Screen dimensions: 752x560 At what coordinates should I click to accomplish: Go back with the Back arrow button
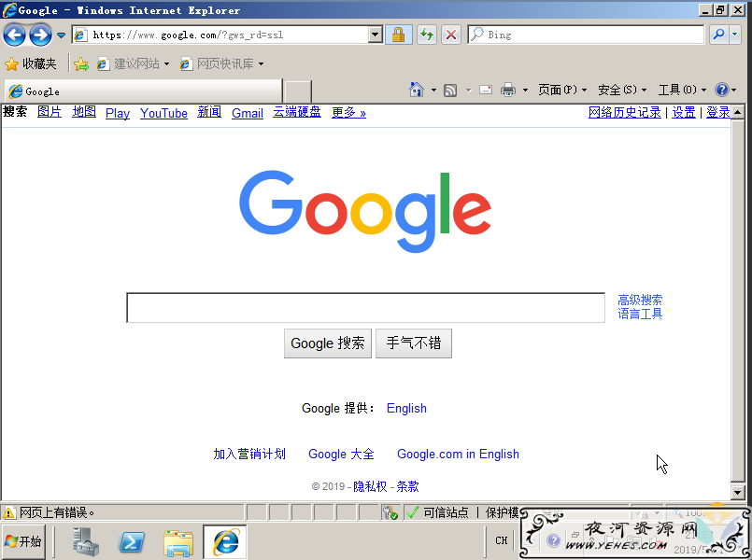pos(14,35)
